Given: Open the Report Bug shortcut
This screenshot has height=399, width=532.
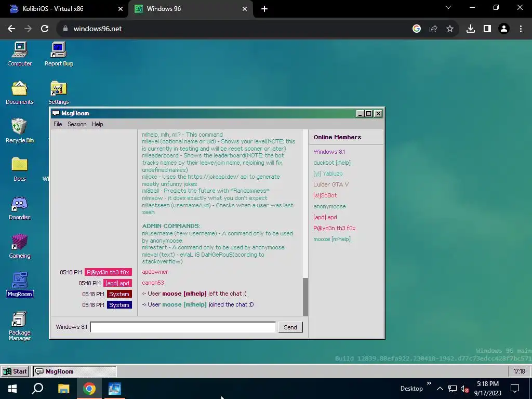Looking at the screenshot, I should coord(58,54).
